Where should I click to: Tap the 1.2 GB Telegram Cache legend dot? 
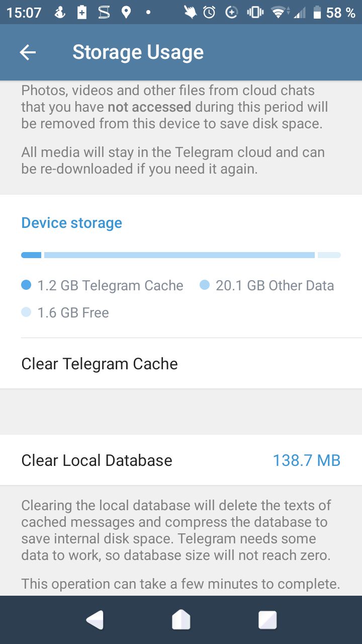pyautogui.click(x=27, y=285)
